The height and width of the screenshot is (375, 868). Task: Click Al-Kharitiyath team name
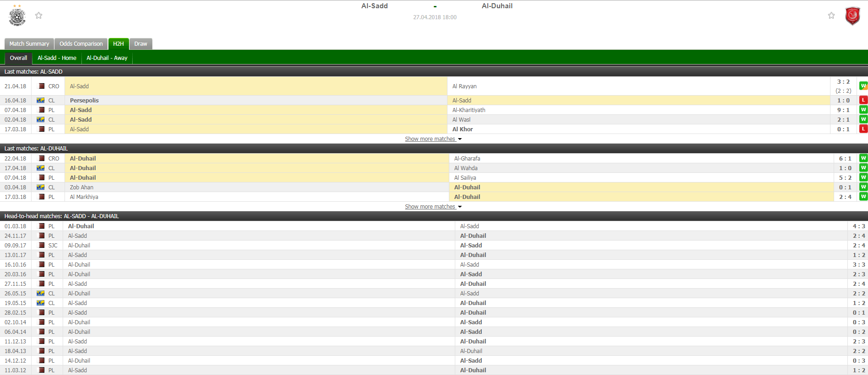(x=469, y=110)
